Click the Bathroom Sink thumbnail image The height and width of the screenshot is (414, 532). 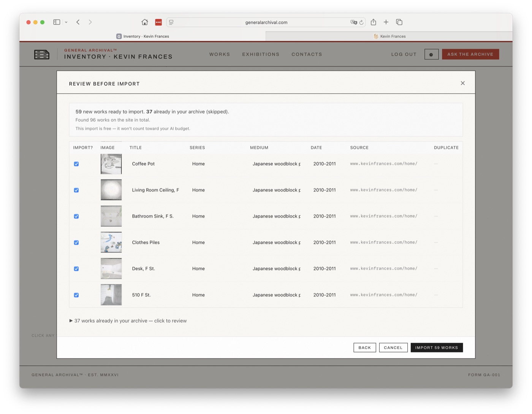click(x=111, y=216)
